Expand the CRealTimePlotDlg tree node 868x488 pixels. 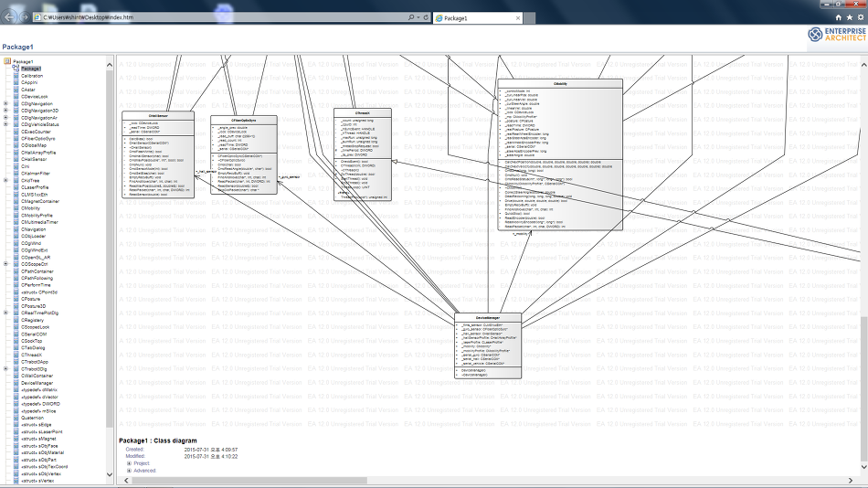pyautogui.click(x=6, y=313)
